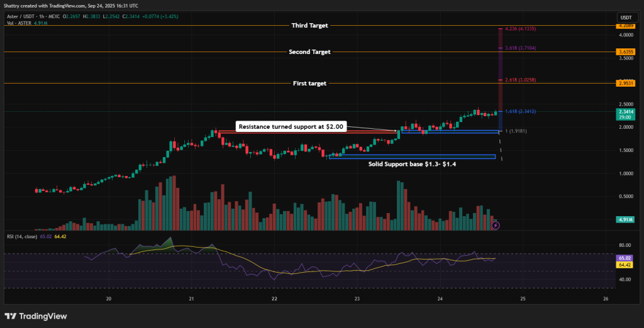Click date 24 on the time axis
644x328 pixels.
tap(440, 298)
